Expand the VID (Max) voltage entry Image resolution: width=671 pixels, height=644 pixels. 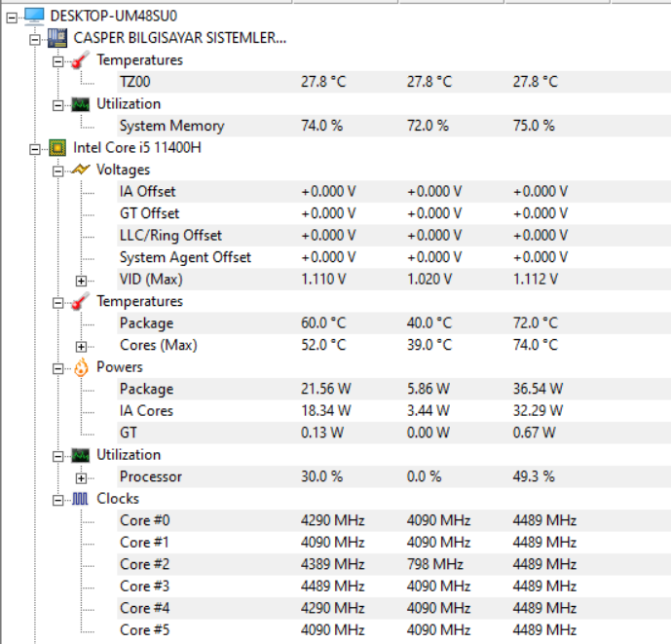[x=81, y=280]
